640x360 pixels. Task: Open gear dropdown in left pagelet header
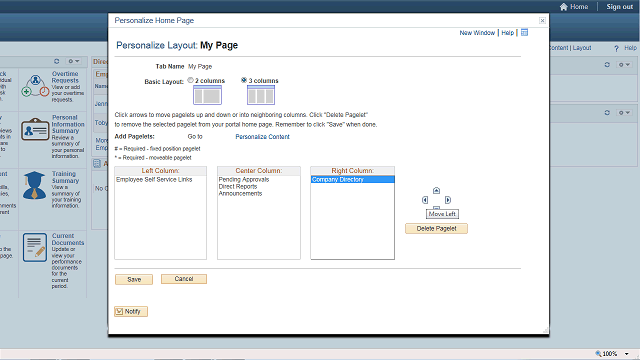74,61
